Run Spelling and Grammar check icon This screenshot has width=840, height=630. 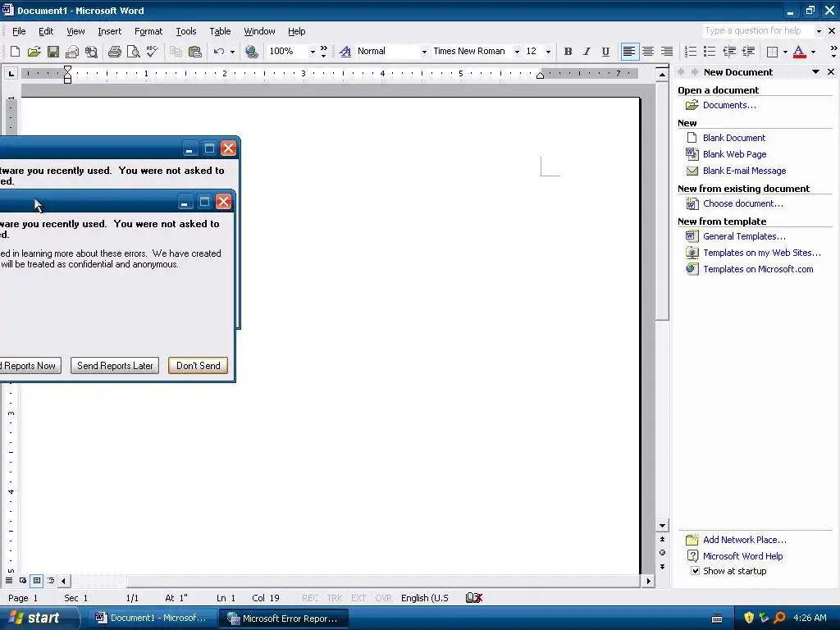click(152, 52)
